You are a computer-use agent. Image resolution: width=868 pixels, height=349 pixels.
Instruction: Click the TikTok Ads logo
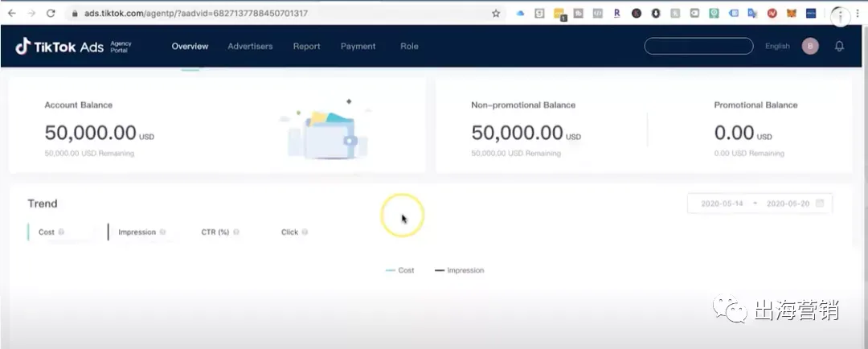(59, 47)
